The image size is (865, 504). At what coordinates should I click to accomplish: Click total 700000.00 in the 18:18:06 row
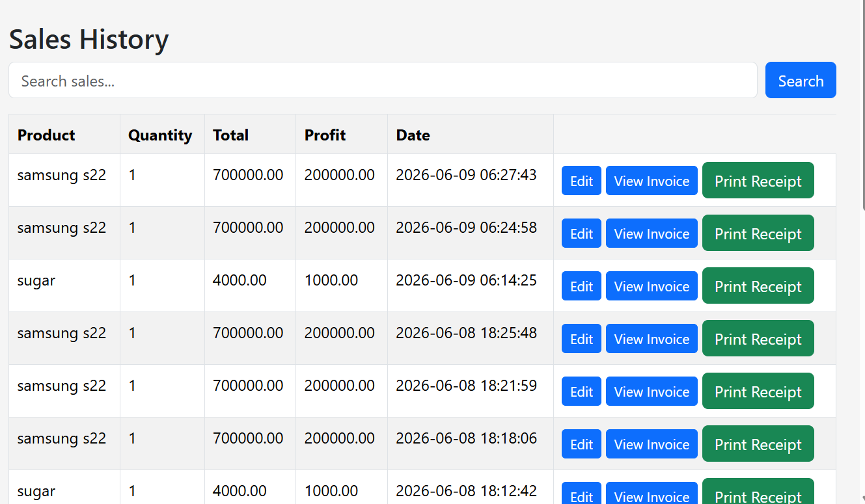coord(248,438)
